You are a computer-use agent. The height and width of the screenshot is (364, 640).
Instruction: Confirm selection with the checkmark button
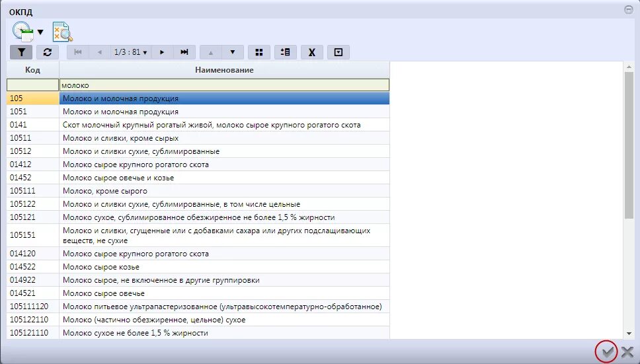coord(608,351)
